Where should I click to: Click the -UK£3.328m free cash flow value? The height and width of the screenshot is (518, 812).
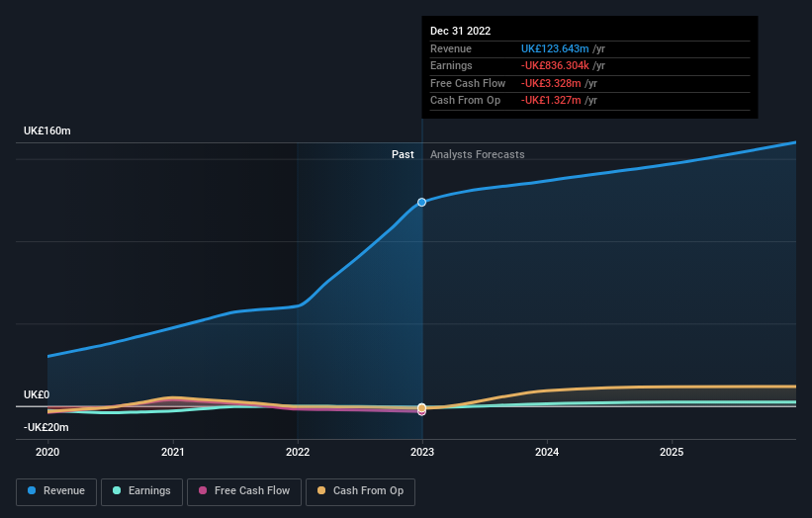click(x=551, y=83)
